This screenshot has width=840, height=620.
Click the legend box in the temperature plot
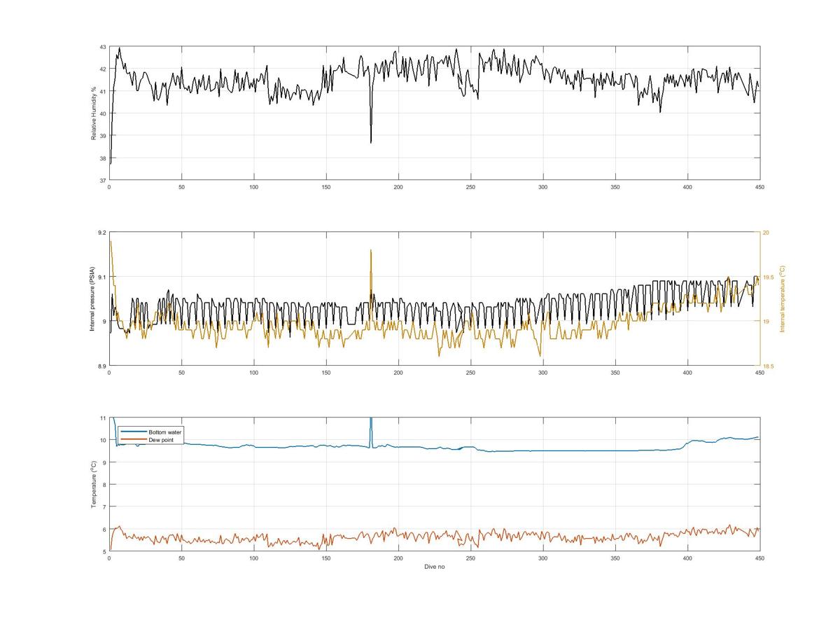[x=150, y=436]
